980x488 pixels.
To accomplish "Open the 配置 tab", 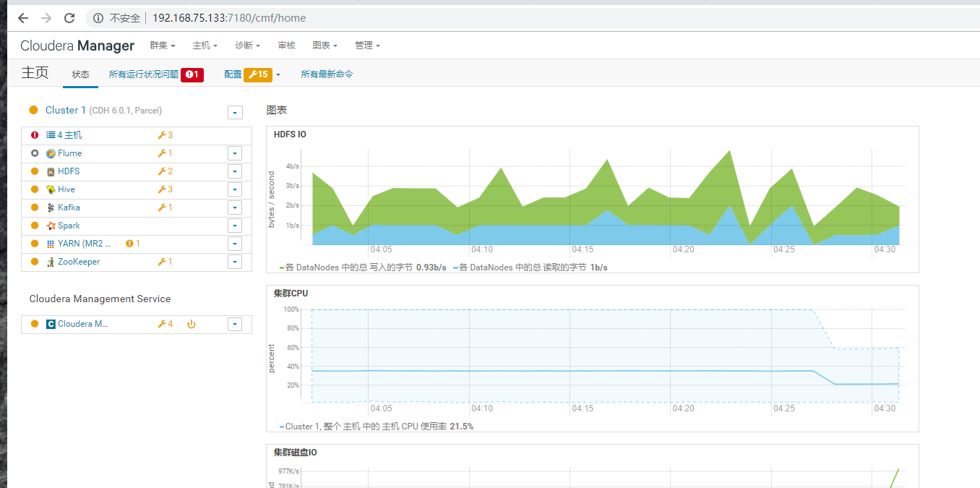I will pyautogui.click(x=233, y=74).
